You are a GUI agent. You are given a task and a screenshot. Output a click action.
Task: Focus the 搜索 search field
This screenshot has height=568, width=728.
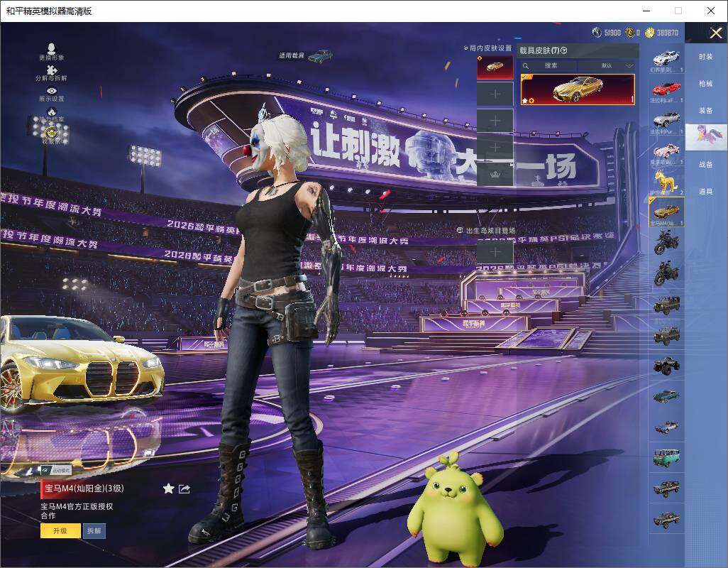[551, 66]
